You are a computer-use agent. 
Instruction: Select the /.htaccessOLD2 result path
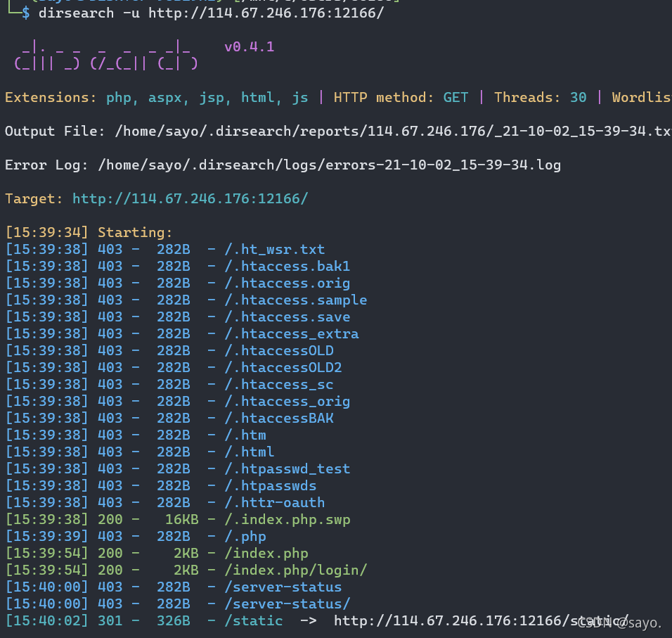(283, 367)
